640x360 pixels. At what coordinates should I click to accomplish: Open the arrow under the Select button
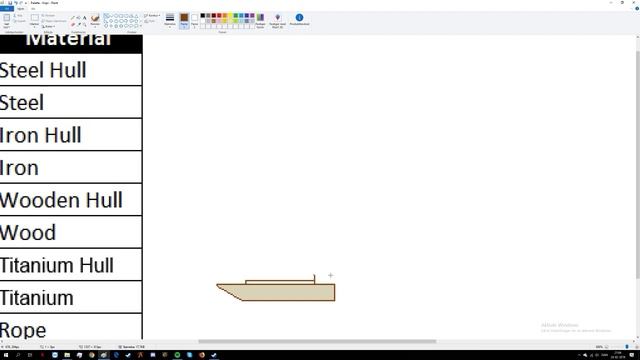pos(35,27)
